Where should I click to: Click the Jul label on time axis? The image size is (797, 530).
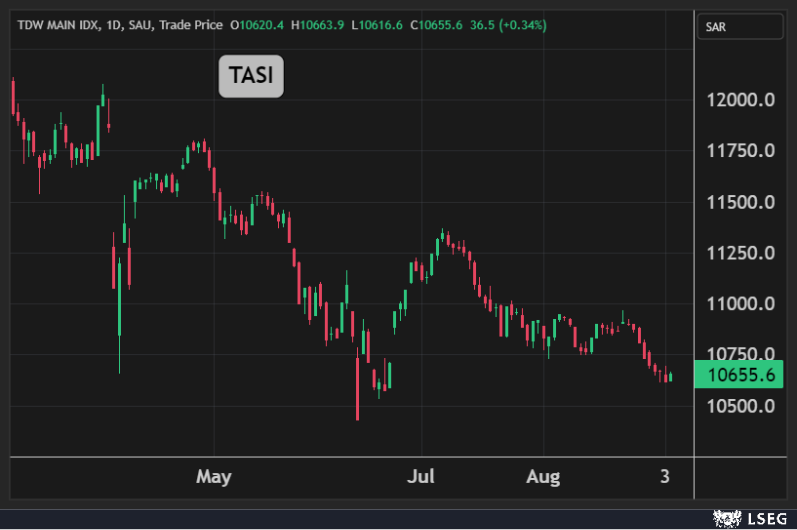(x=423, y=476)
